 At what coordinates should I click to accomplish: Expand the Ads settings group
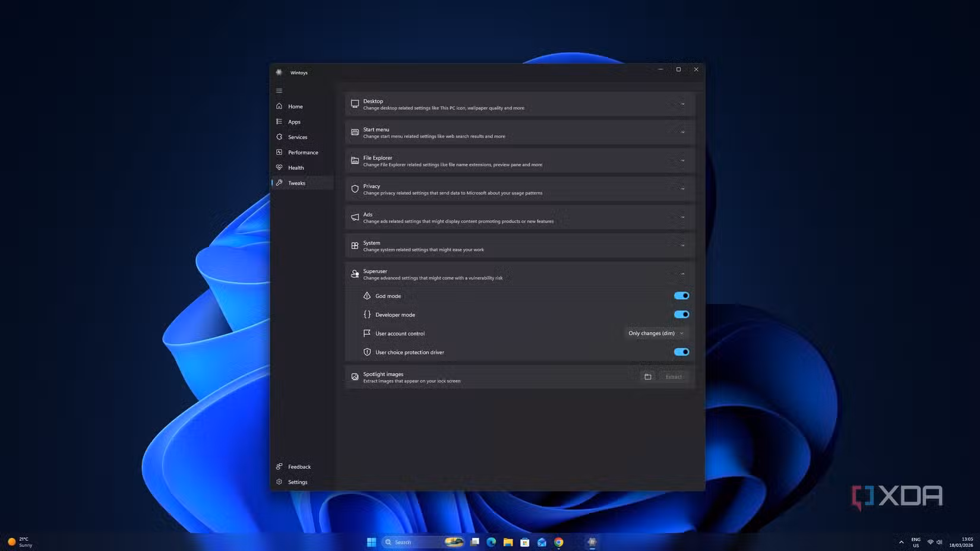click(520, 217)
